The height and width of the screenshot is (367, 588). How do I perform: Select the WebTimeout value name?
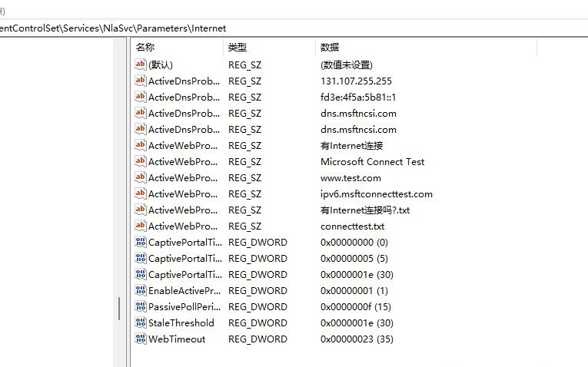point(176,339)
